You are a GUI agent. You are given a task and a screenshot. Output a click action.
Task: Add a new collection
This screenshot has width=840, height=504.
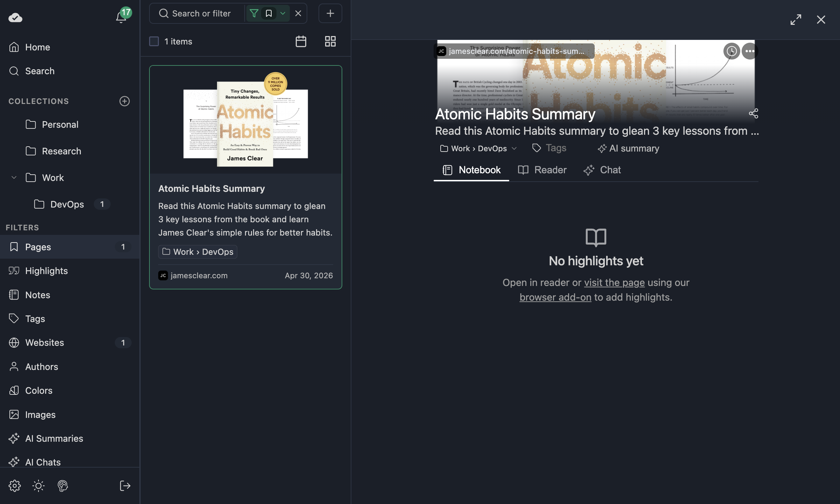coord(125,101)
